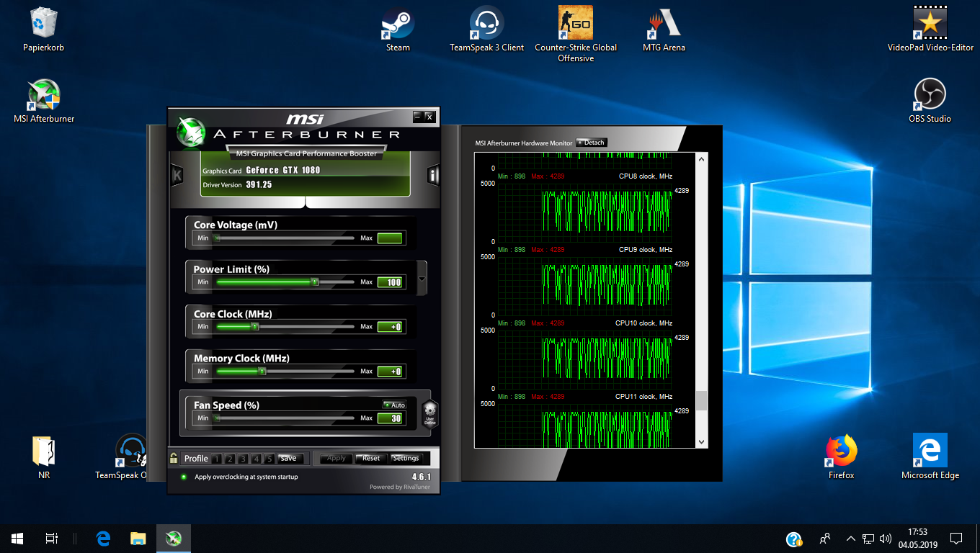The height and width of the screenshot is (553, 980).
Task: Select Firefox desktop shortcut
Action: pos(842,457)
